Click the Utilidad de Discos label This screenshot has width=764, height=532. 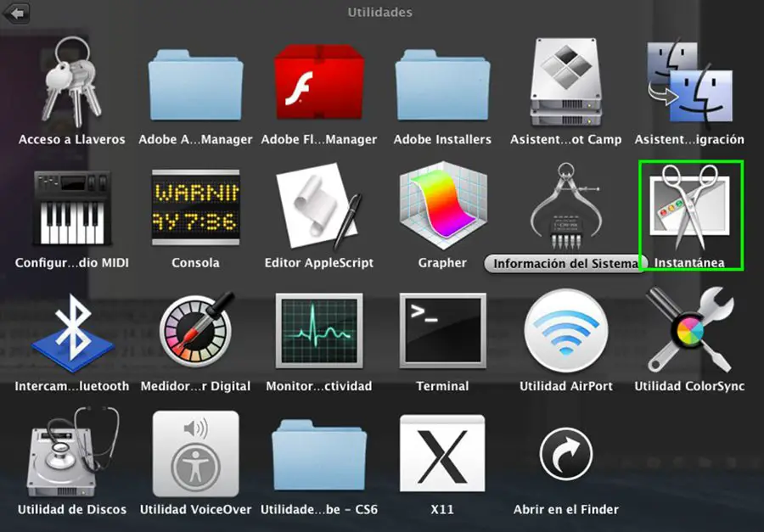click(x=72, y=510)
